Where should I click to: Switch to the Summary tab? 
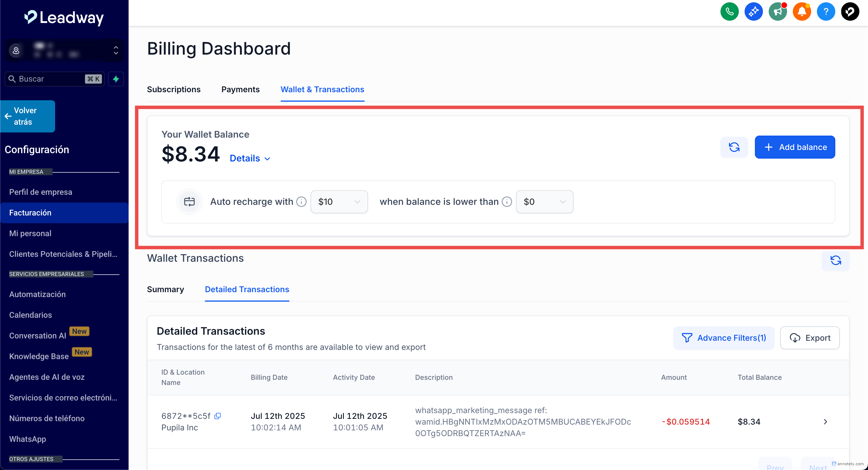[165, 289]
